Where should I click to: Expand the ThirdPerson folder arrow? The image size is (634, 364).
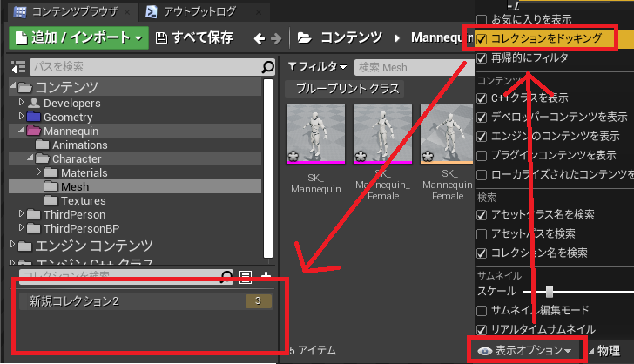[22, 214]
